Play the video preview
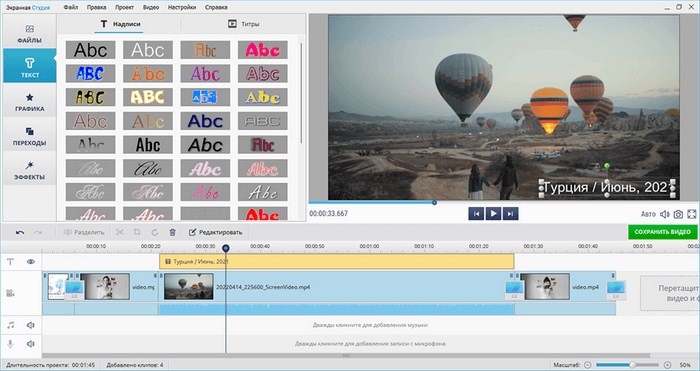This screenshot has height=371, width=700. (x=493, y=214)
